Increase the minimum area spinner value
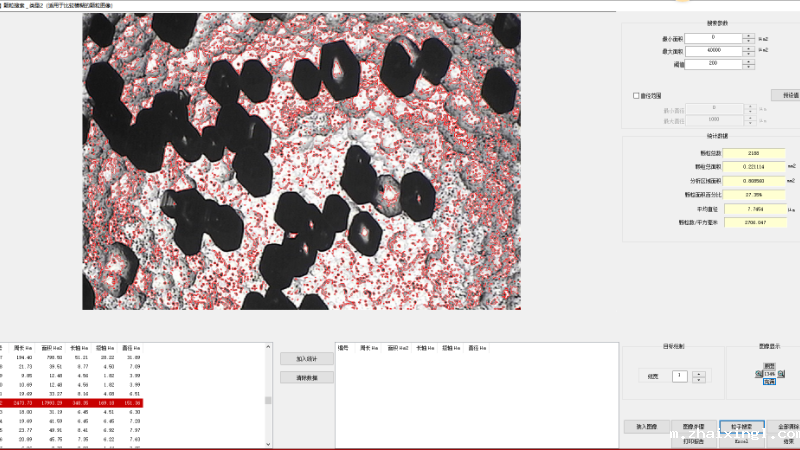This screenshot has height=450, width=800. (x=747, y=35)
